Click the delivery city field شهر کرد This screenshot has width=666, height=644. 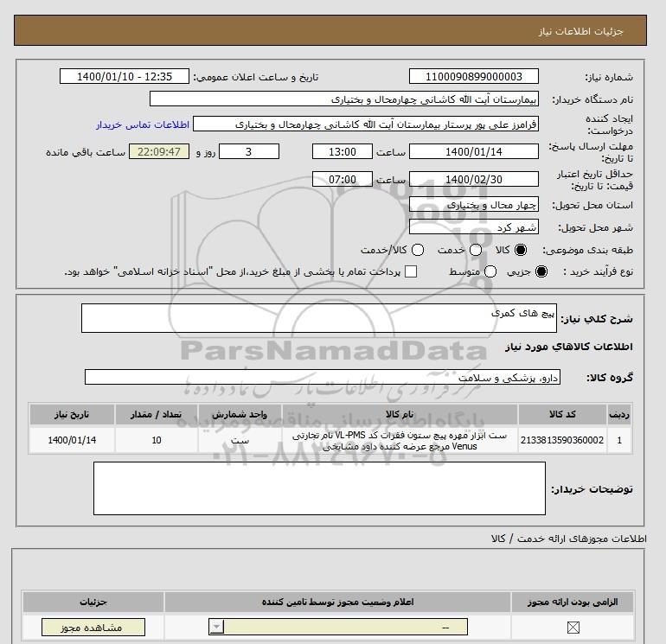[474, 227]
